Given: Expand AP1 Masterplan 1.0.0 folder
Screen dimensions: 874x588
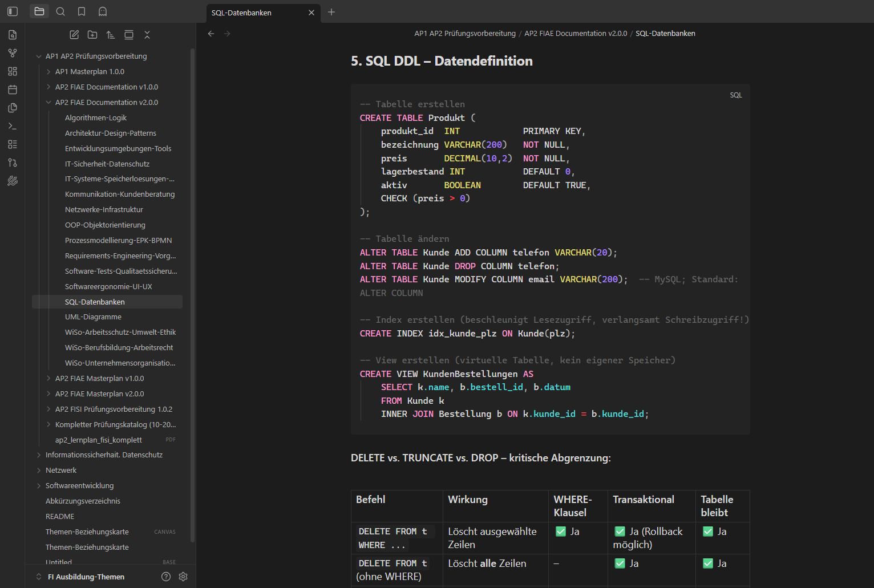Looking at the screenshot, I should coord(48,71).
